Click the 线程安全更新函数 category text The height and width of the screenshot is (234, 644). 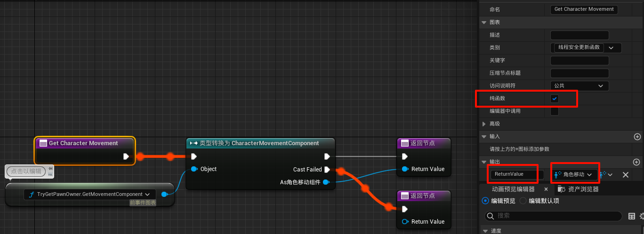579,47
